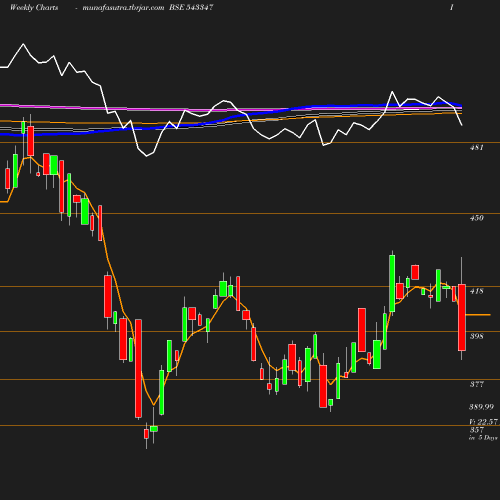The height and width of the screenshot is (500, 500).
Task: Click the munafasutra.tbrjar.com site label
Action: pyautogui.click(x=123, y=7)
